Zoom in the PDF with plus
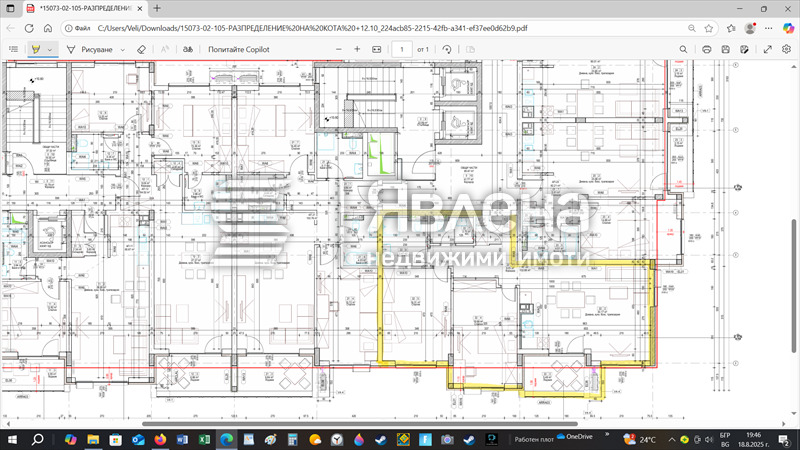 [357, 49]
